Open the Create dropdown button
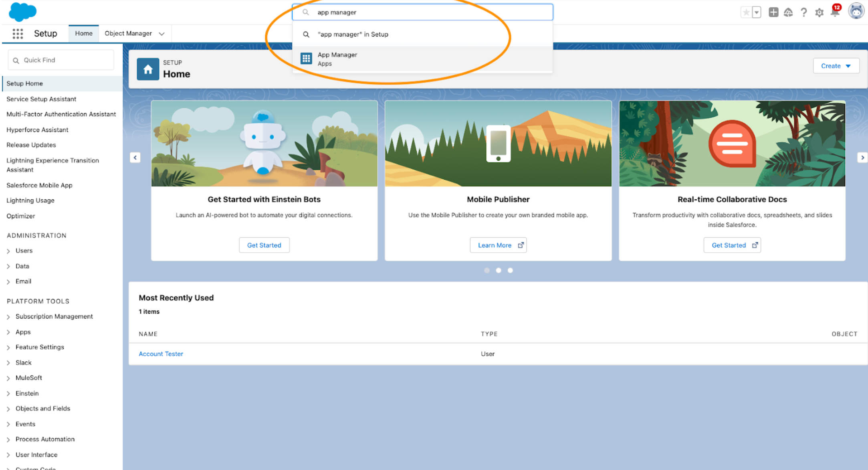The width and height of the screenshot is (868, 470). click(x=836, y=66)
